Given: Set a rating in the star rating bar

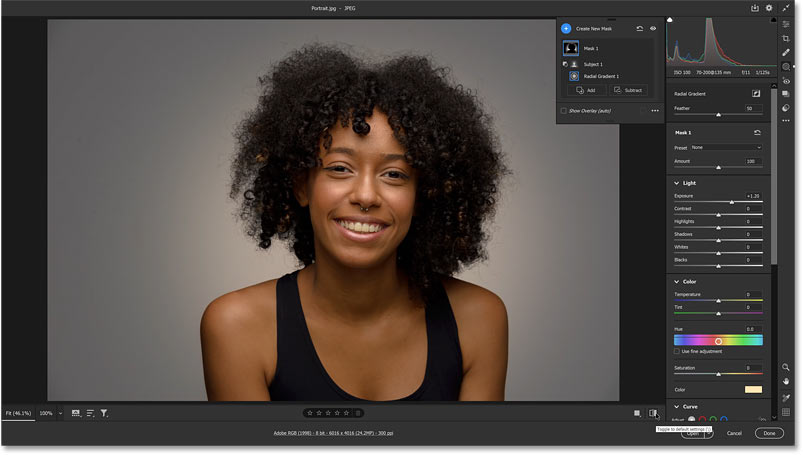Looking at the screenshot, I should tap(328, 413).
